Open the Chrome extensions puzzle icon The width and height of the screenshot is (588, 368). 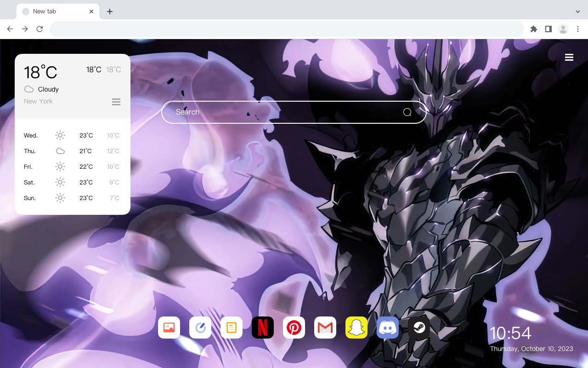(x=533, y=29)
